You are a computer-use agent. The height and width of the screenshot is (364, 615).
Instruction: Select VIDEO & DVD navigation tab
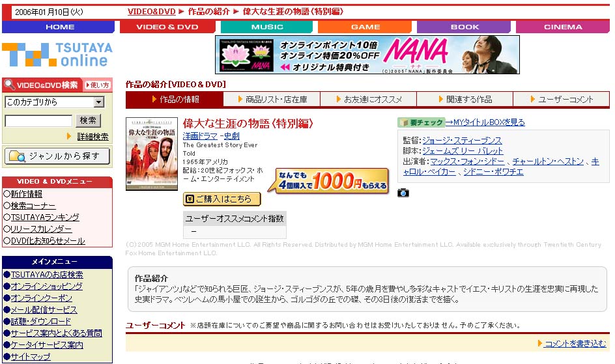(x=167, y=27)
